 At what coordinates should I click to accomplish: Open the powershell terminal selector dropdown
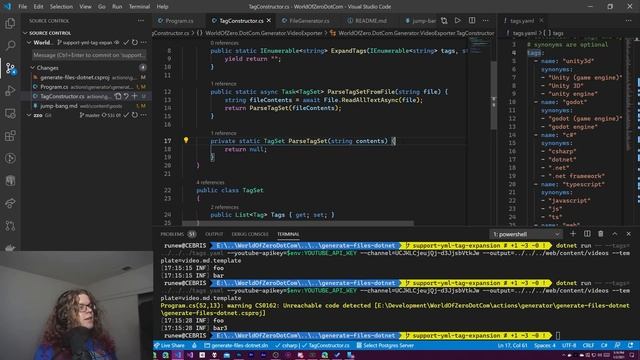(x=526, y=234)
